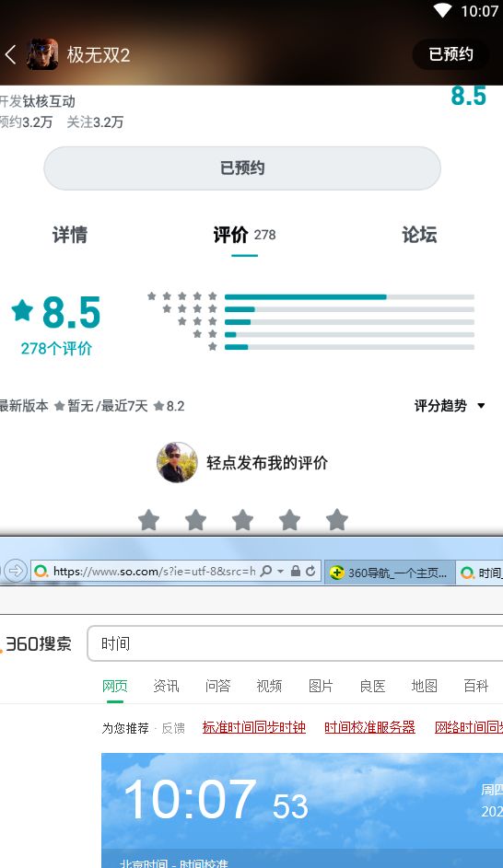Select the 图片 search category
503x868 pixels.
click(321, 687)
